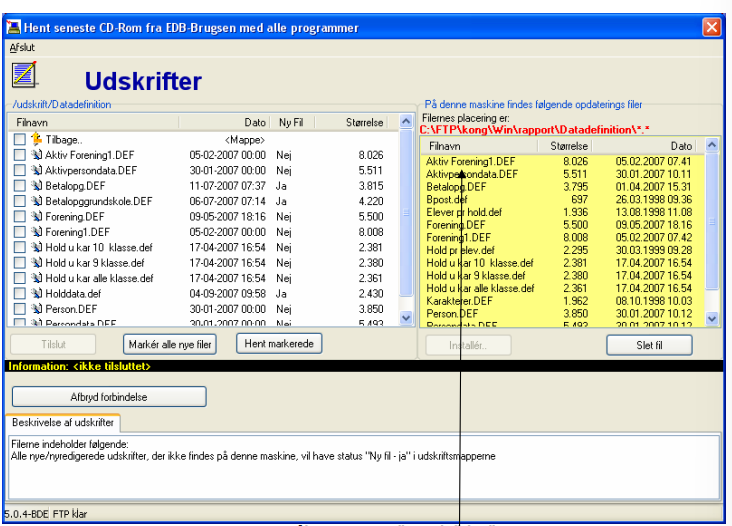Sort right list by Dato header
The width and height of the screenshot is (732, 526).
(644, 146)
